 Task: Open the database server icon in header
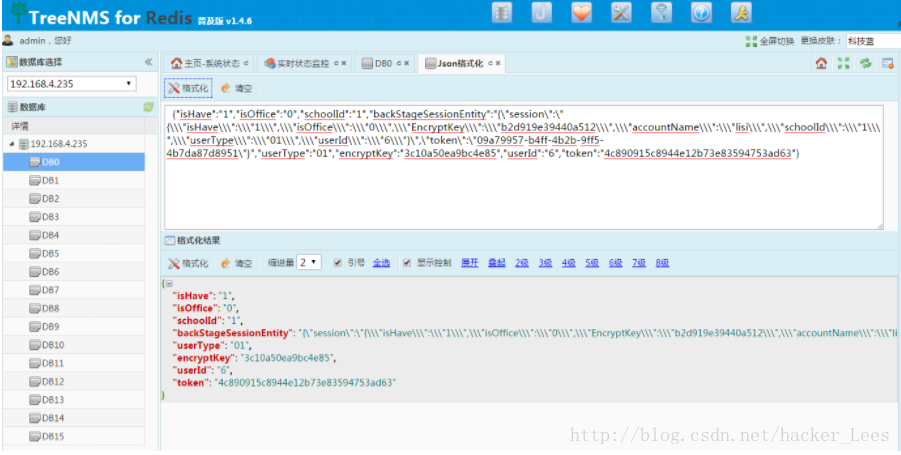(x=502, y=13)
